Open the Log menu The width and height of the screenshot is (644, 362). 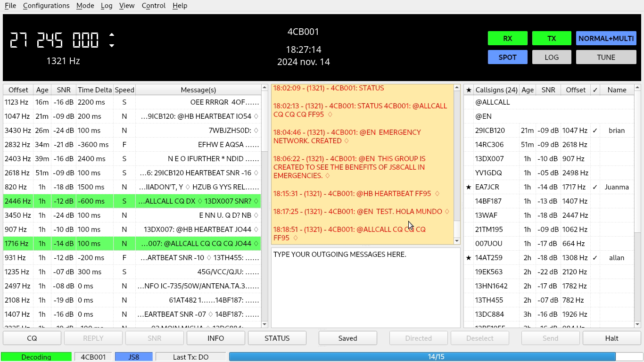point(107,6)
